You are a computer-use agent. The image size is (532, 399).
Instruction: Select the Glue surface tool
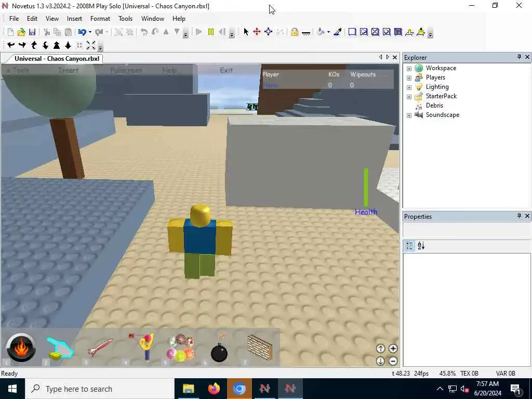pos(364,32)
